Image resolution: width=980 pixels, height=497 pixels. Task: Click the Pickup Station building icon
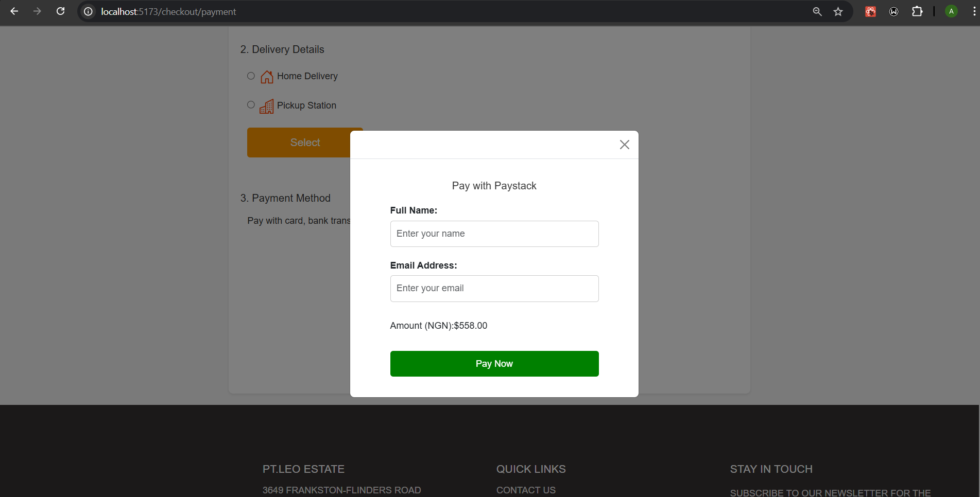coord(266,106)
